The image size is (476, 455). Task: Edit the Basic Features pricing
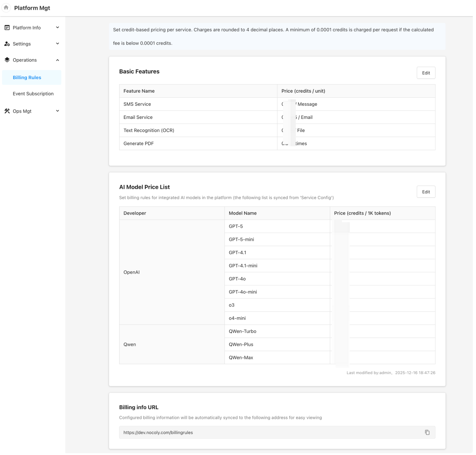(x=426, y=73)
